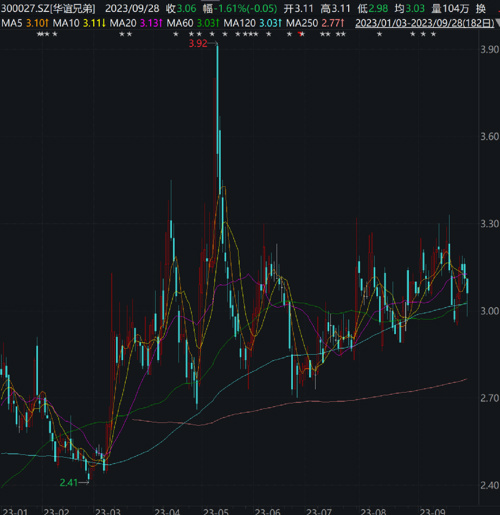The image size is (500, 515).
Task: Select the MA5 indicator label
Action: click(12, 23)
